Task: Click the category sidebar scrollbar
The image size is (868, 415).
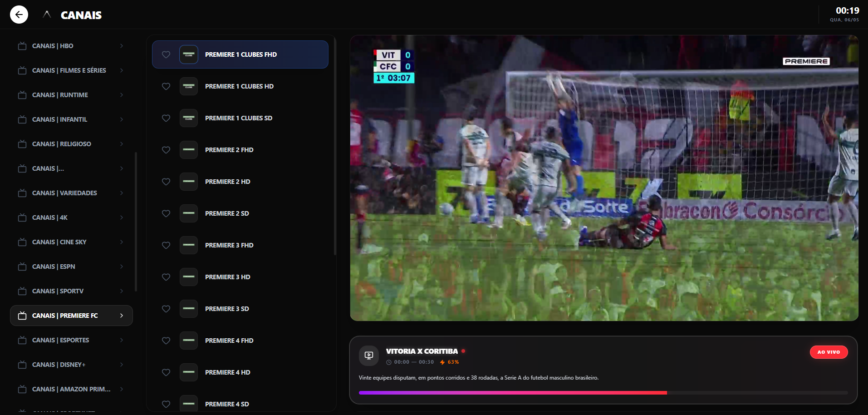Action: click(136, 222)
